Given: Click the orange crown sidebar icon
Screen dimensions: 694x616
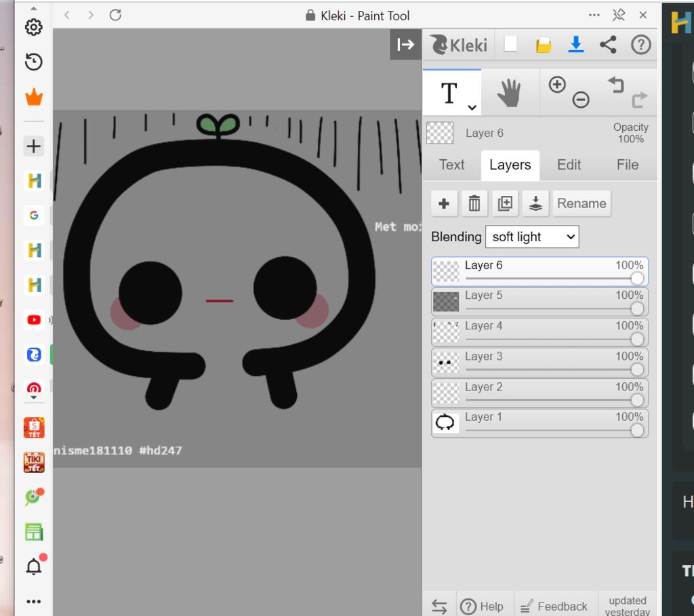Looking at the screenshot, I should 34,97.
